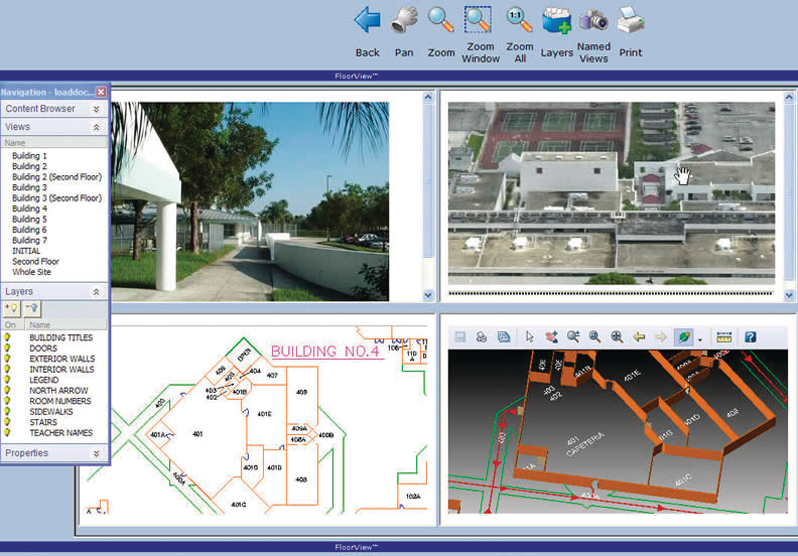Screen dimensions: 798x556
Task: Toggle LEGEND layer visibility bulb
Action: [7, 380]
